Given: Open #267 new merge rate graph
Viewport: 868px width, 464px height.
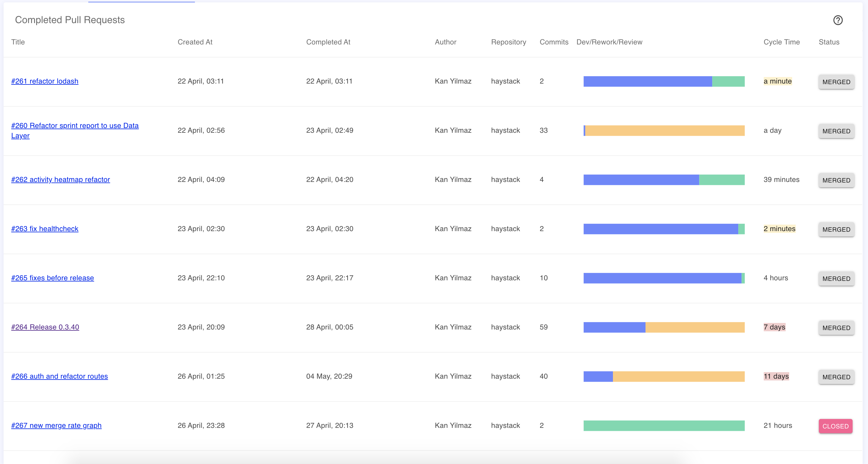Looking at the screenshot, I should tap(56, 425).
